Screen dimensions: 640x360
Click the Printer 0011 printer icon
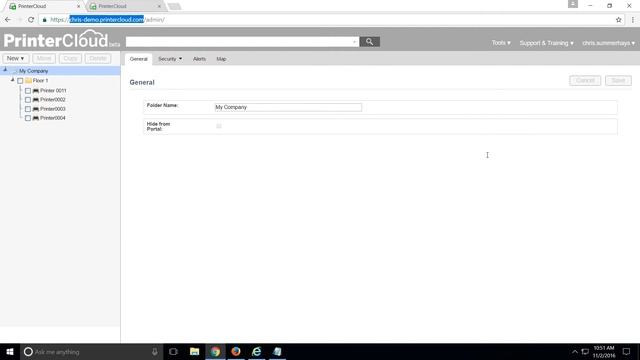pos(36,91)
